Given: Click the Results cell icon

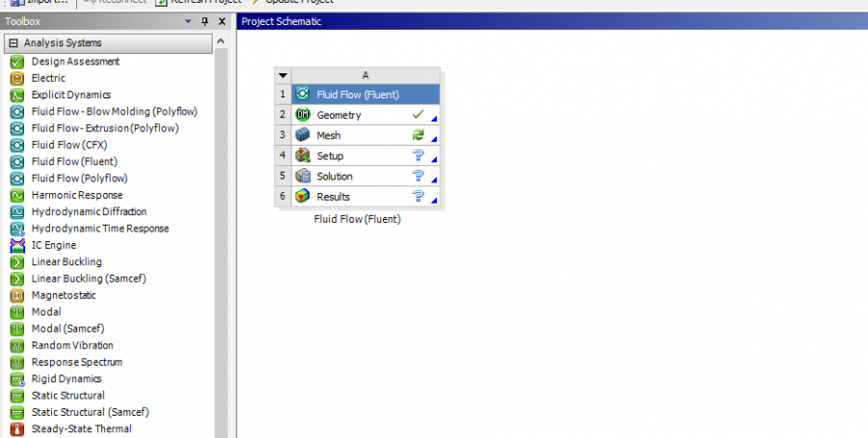Looking at the screenshot, I should pos(302,196).
